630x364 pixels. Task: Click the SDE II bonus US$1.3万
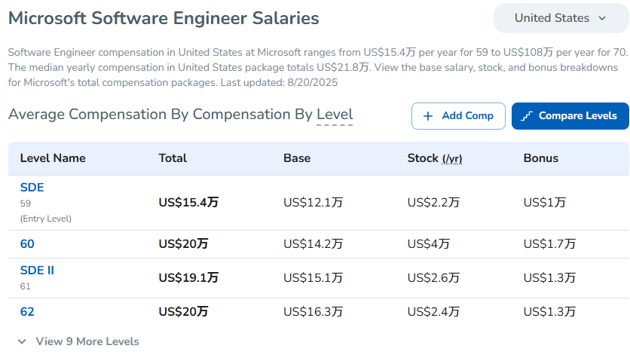[x=549, y=277]
